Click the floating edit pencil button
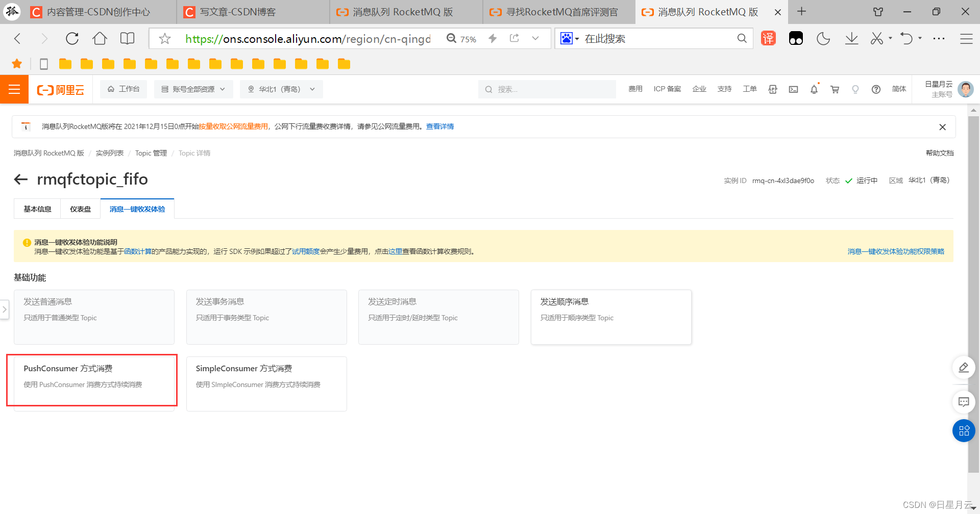 tap(964, 368)
